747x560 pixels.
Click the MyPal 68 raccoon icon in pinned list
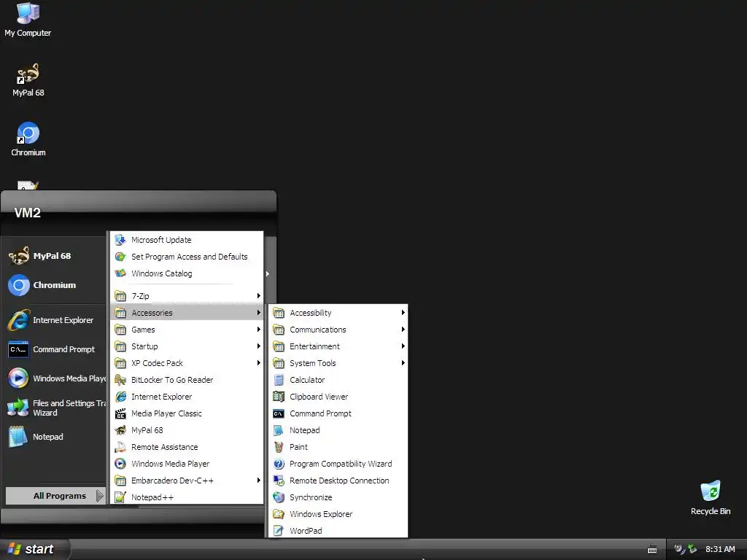coord(18,256)
